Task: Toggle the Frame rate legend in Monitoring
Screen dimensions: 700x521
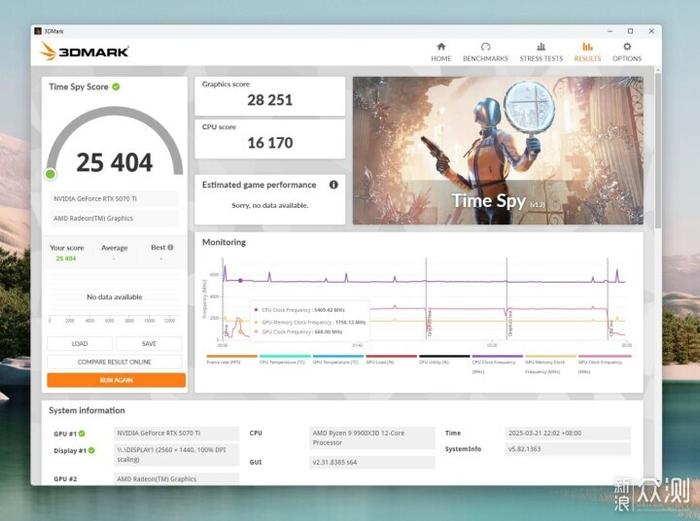Action: click(232, 359)
